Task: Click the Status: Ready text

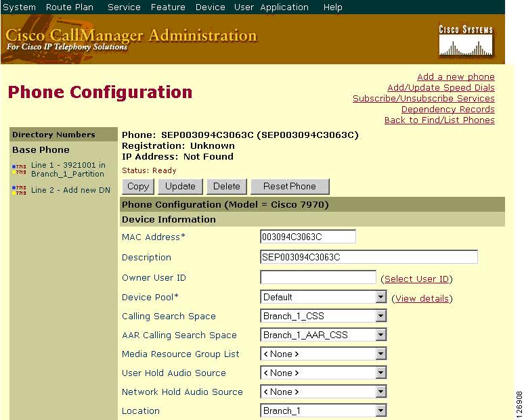Action: tap(149, 170)
